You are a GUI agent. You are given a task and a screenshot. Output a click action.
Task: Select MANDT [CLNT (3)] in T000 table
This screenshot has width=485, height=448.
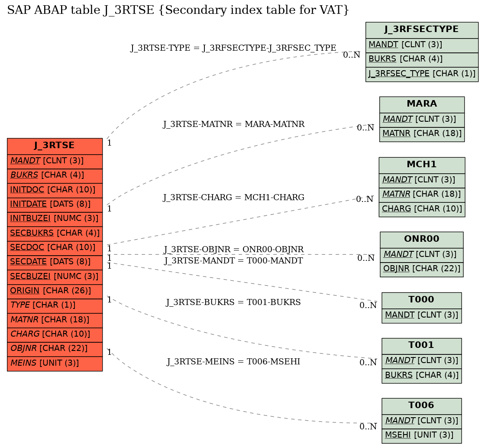(422, 316)
